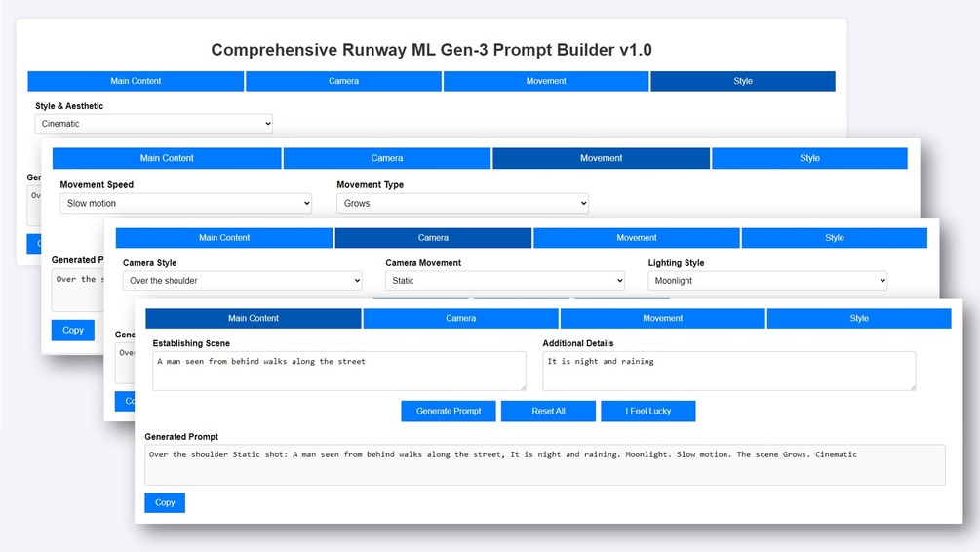This screenshot has height=552, width=980.
Task: Select active Camera tab in Camera settings panel
Action: click(x=433, y=238)
